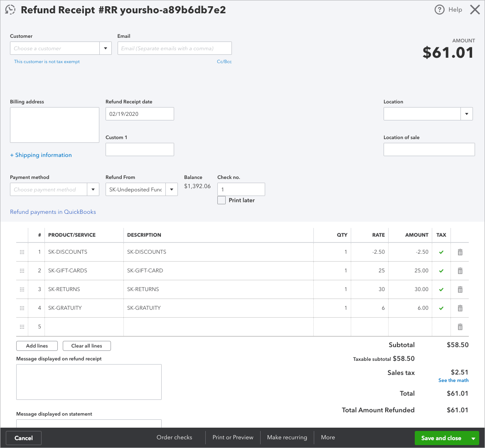The height and width of the screenshot is (448, 485).
Task: Click the See the math link
Action: pos(453,380)
